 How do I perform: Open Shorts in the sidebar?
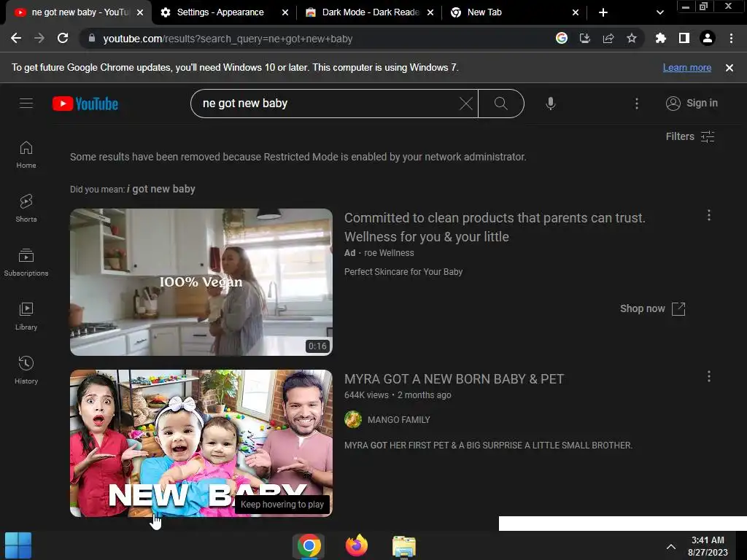26,209
